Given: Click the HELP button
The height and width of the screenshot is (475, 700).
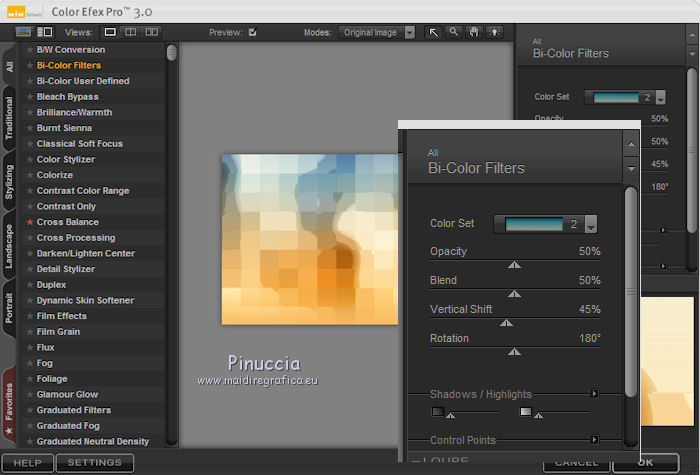Looking at the screenshot, I should click(x=27, y=463).
